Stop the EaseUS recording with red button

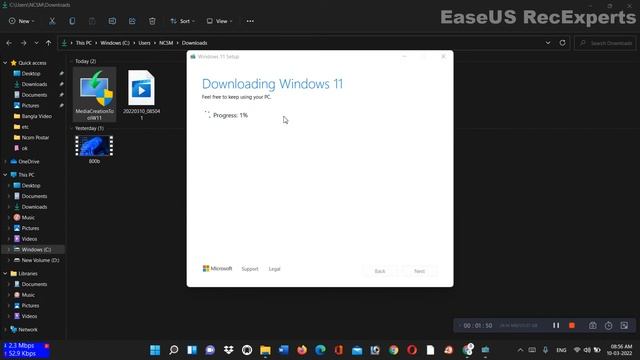pyautogui.click(x=572, y=325)
